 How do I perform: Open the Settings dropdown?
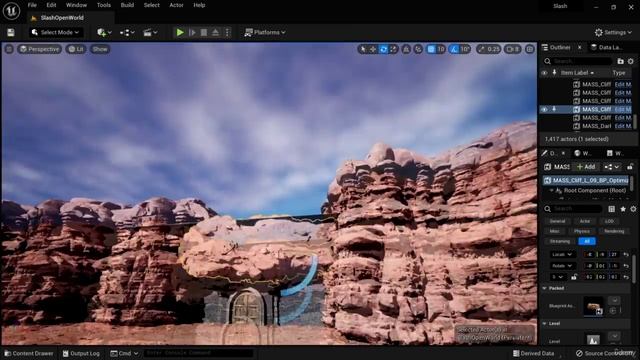tap(613, 32)
